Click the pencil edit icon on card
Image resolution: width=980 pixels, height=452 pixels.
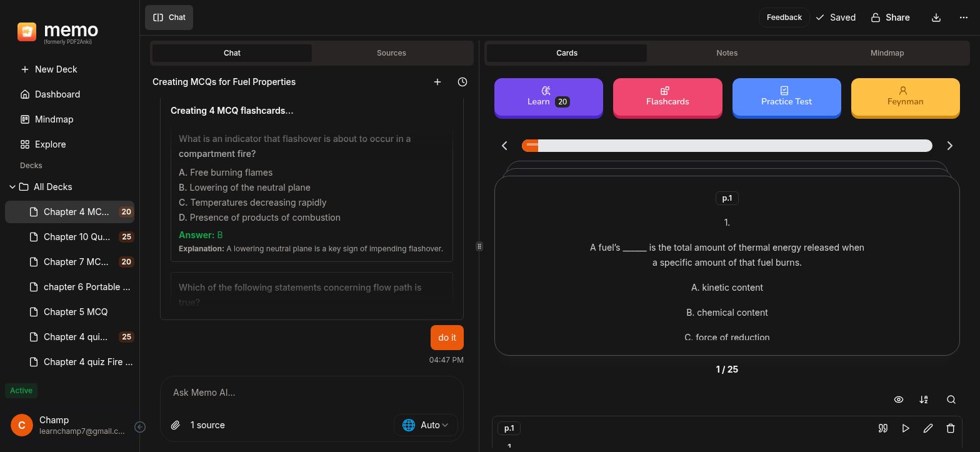[x=928, y=428]
